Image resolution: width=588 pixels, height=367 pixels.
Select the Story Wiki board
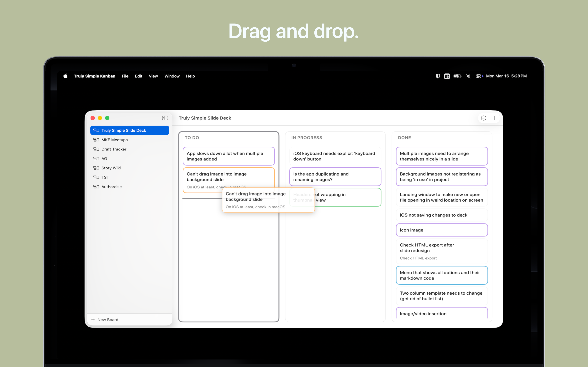point(111,168)
